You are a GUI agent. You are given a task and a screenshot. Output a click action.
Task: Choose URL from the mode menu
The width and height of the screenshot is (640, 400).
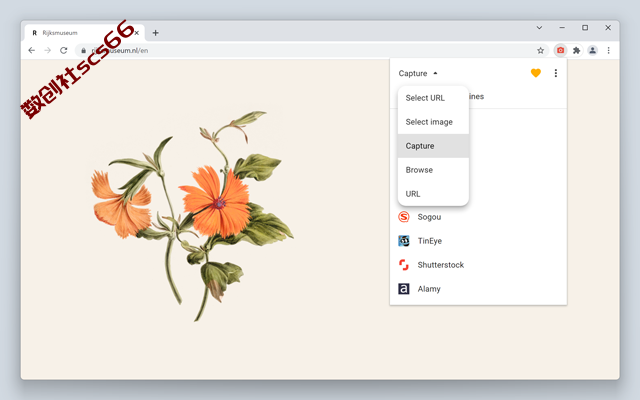[x=433, y=194]
